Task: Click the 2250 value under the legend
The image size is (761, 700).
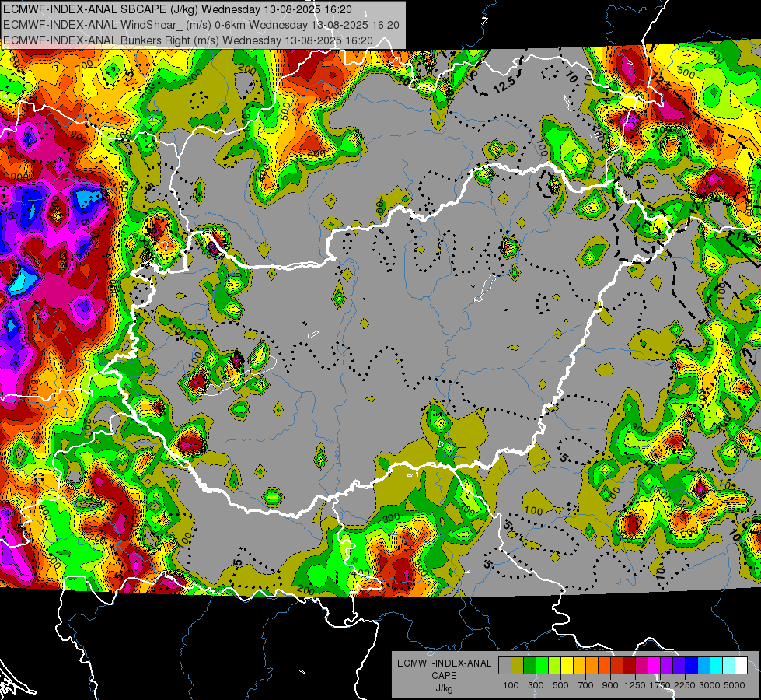Action: 685,685
